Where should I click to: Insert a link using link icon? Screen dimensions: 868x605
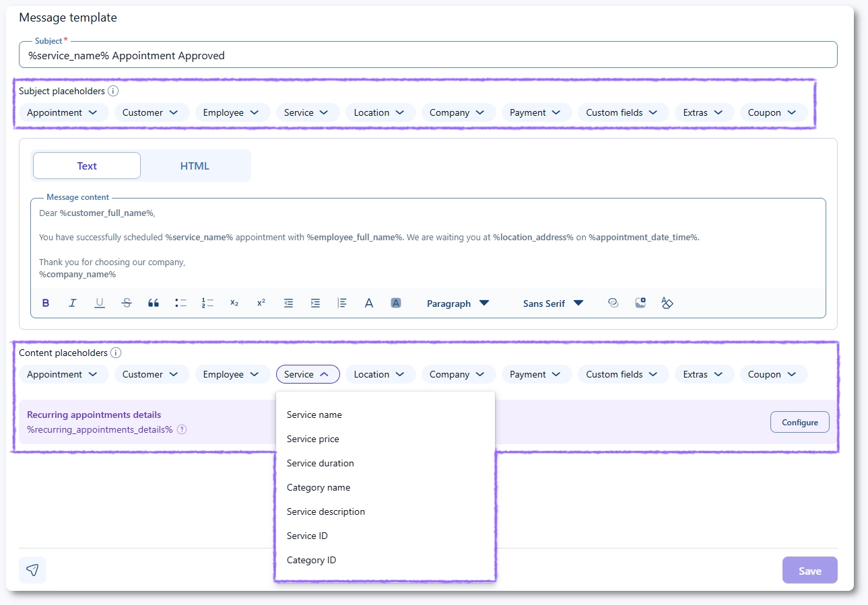pos(613,304)
